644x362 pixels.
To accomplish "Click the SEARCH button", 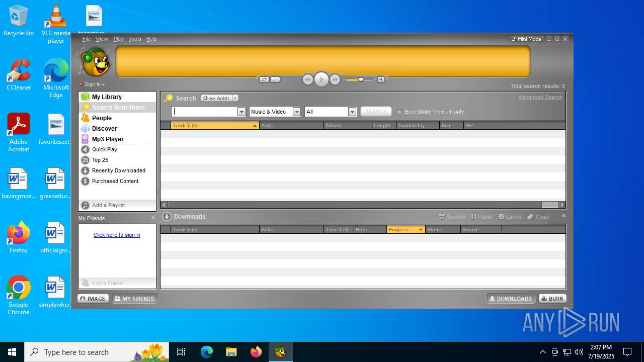I will pyautogui.click(x=376, y=112).
